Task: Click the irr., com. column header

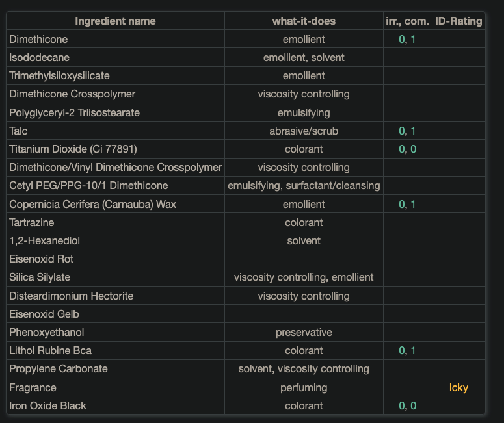Action: point(407,21)
